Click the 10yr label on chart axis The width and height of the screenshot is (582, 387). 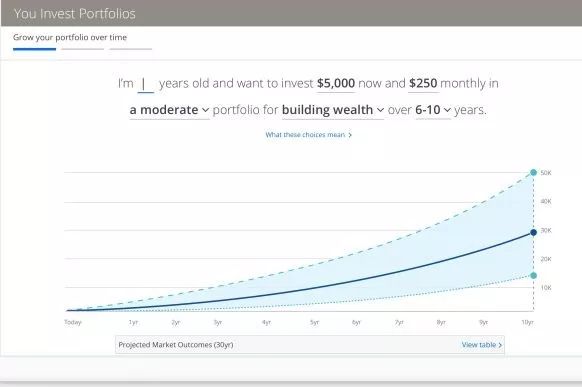click(527, 322)
